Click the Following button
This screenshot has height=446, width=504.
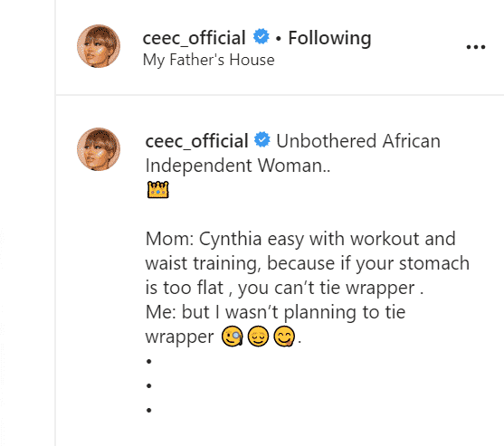click(329, 38)
